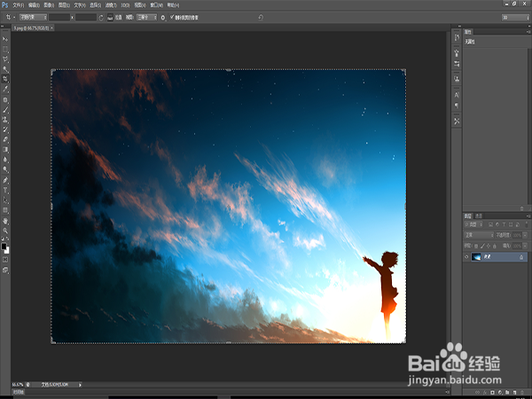Select the Dodge tool
The height and width of the screenshot is (399, 532).
click(x=5, y=169)
